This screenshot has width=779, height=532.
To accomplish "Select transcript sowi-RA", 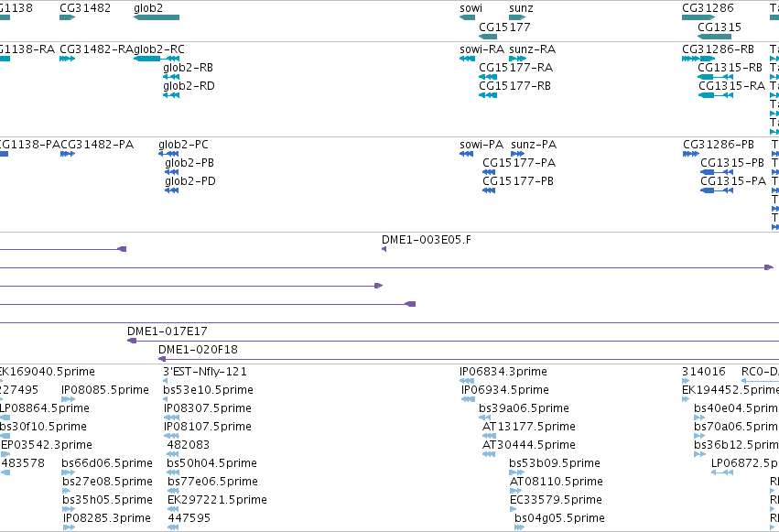I will click(468, 59).
